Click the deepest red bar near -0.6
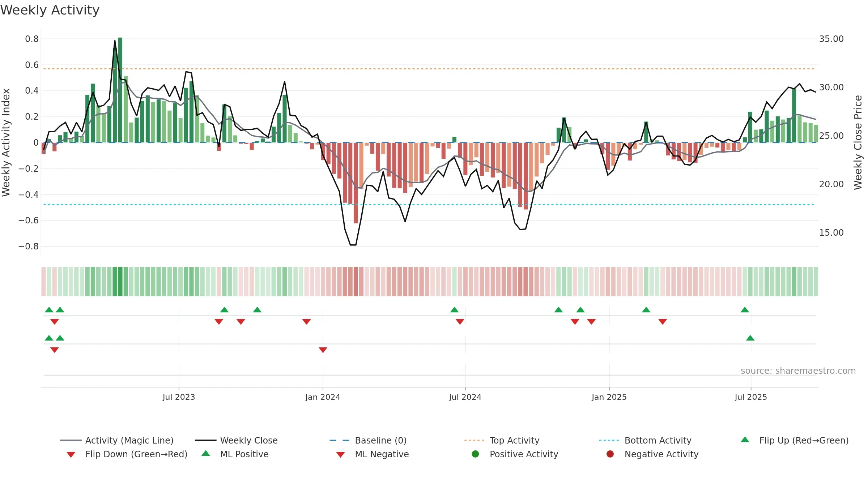Viewport: 868px width, 488px height. (356, 183)
